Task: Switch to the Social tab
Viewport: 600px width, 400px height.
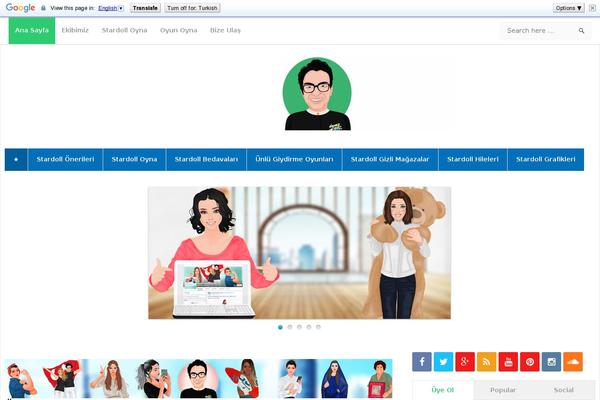Action: tap(564, 390)
